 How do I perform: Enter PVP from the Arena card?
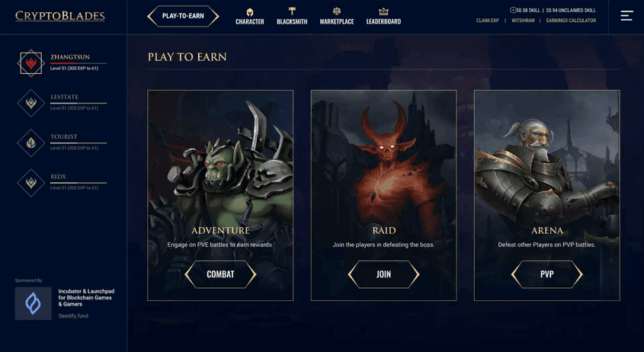point(547,274)
